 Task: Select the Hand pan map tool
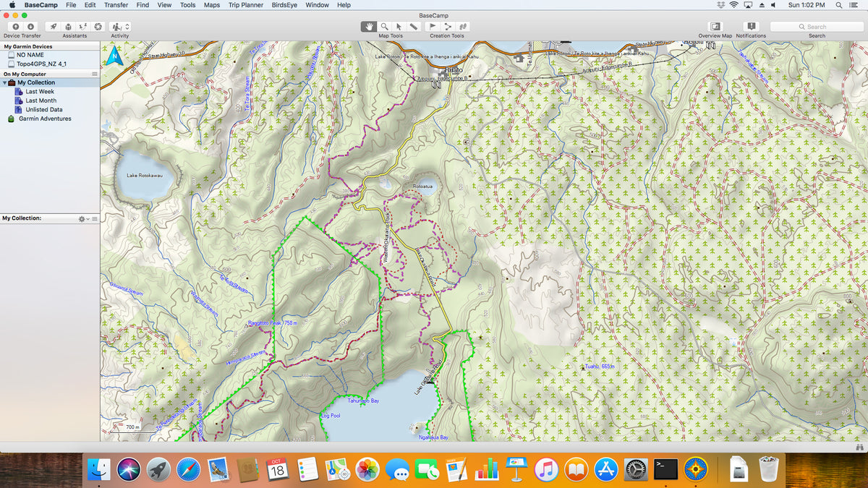pyautogui.click(x=369, y=27)
